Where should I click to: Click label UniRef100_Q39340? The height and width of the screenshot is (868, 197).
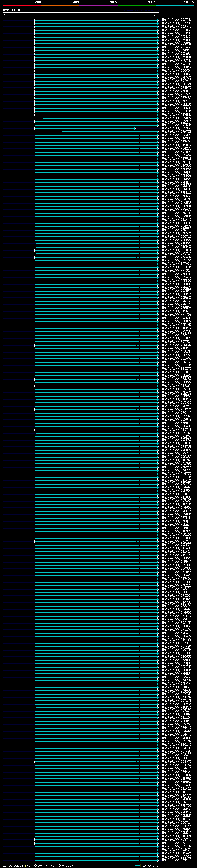pyautogui.click(x=177, y=122)
